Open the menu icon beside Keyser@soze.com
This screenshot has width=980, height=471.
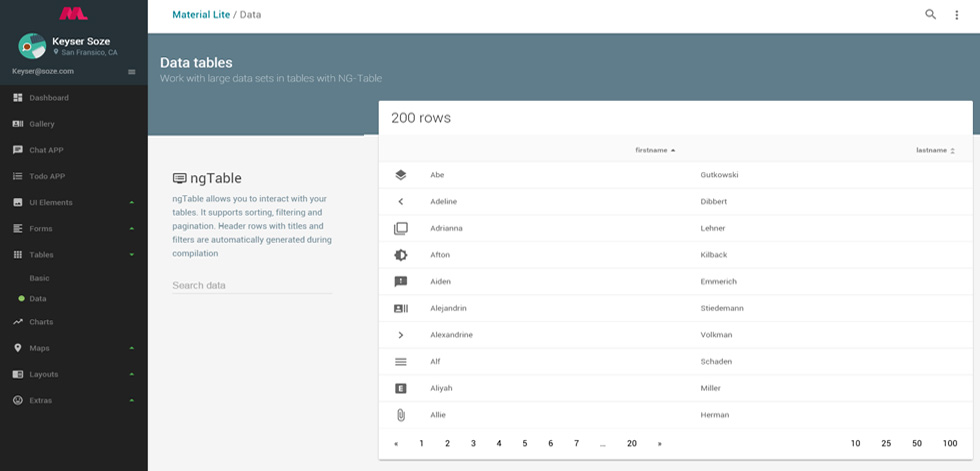pyautogui.click(x=132, y=72)
